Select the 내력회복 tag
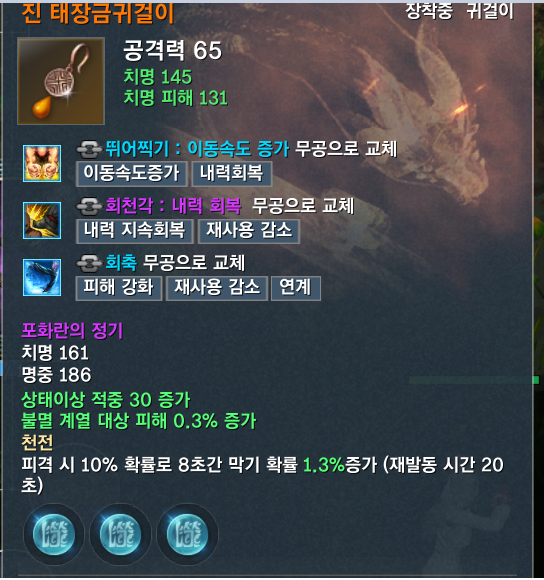The image size is (544, 580). tap(232, 173)
